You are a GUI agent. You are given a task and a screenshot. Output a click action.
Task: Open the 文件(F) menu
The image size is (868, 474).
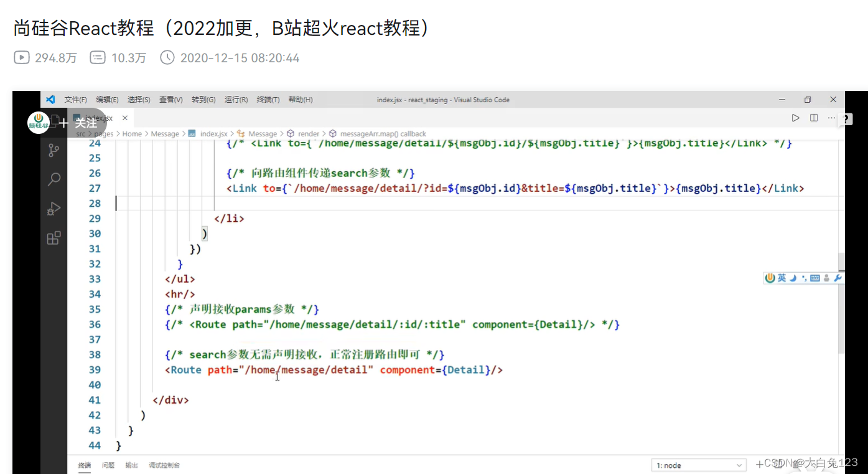tap(75, 100)
